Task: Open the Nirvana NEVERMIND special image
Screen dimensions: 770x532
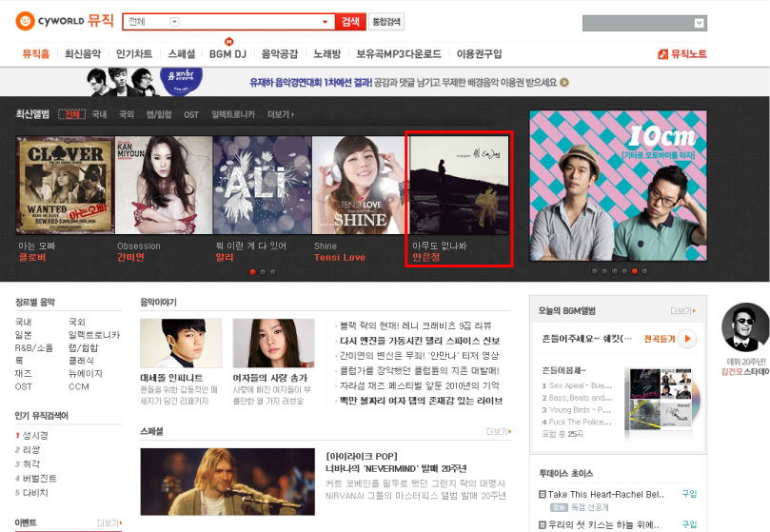Action: (227, 482)
